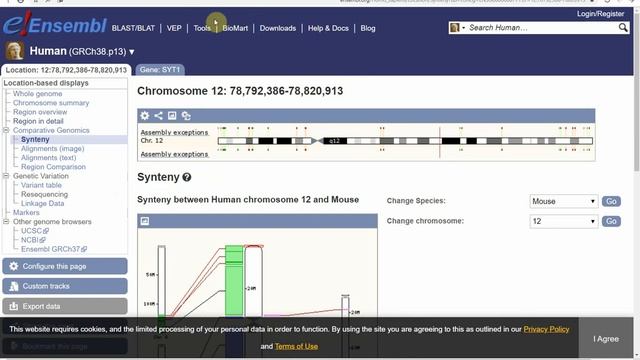The width and height of the screenshot is (640, 360).
Task: Open Alignments (image) view
Action: pos(53,149)
